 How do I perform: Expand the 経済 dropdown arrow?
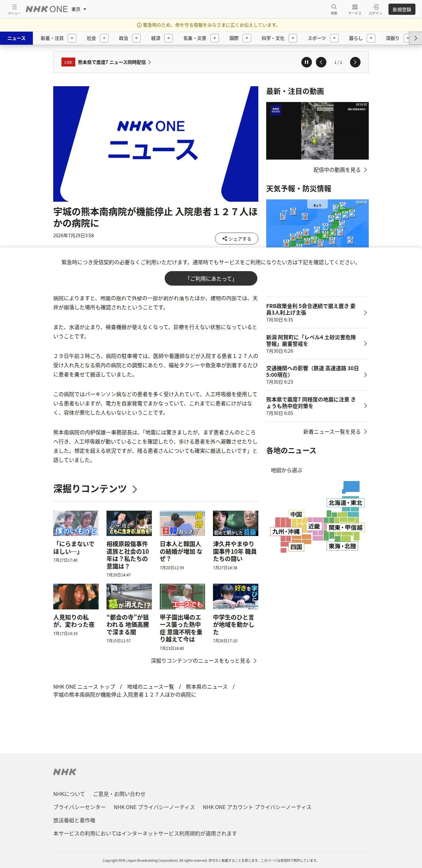coord(169,38)
